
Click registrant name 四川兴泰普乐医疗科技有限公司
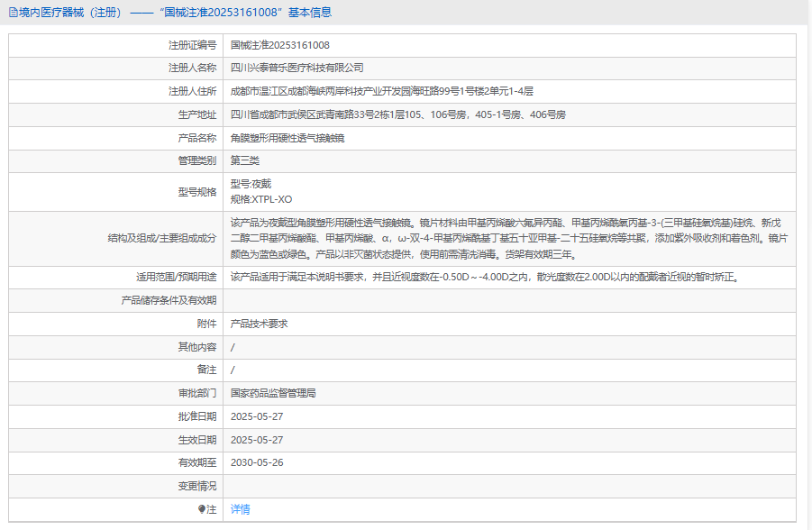297,68
